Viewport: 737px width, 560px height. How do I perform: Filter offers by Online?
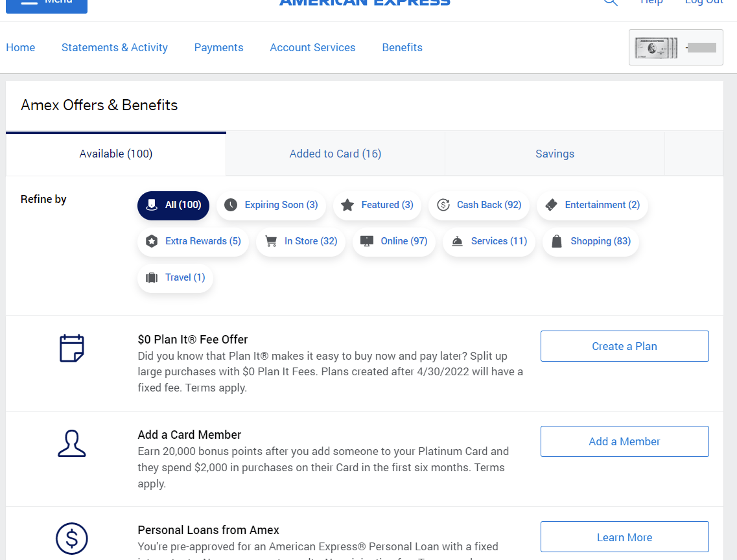(394, 241)
